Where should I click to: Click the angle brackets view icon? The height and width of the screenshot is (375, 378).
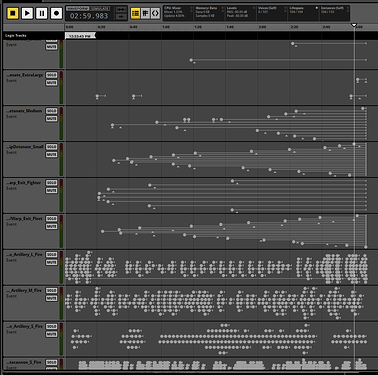(x=155, y=13)
